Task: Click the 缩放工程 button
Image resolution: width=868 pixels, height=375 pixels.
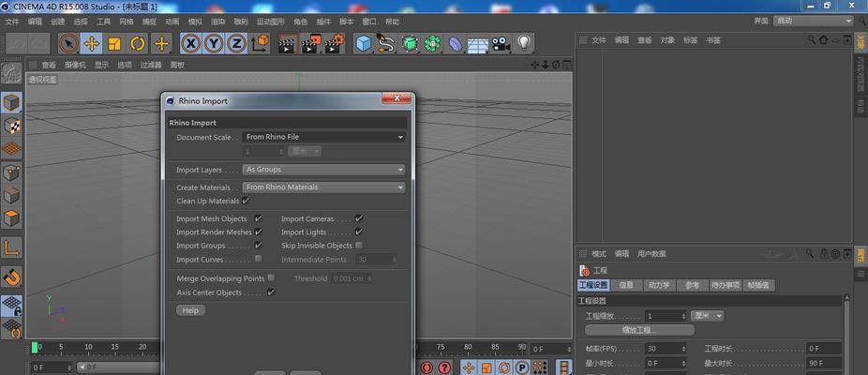Action: coord(639,330)
